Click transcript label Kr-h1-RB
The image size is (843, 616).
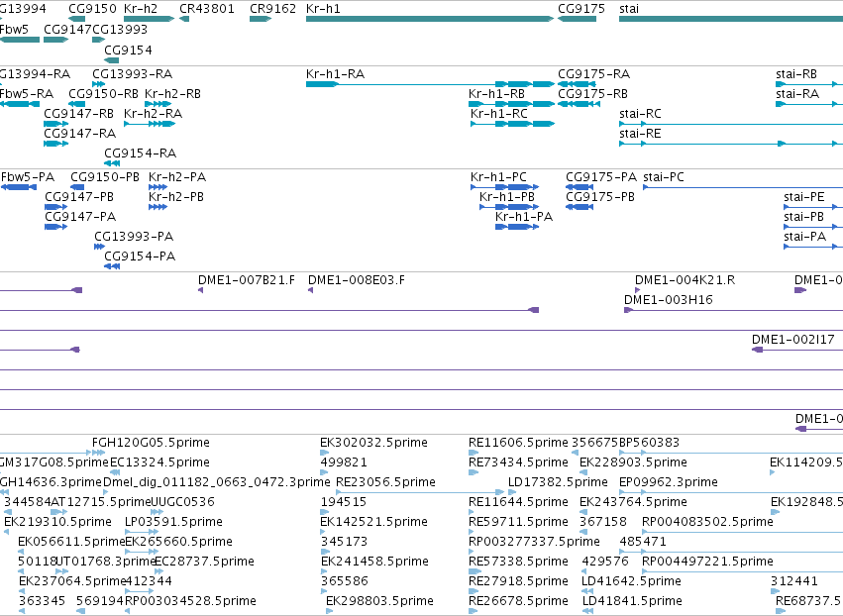pyautogui.click(x=496, y=93)
